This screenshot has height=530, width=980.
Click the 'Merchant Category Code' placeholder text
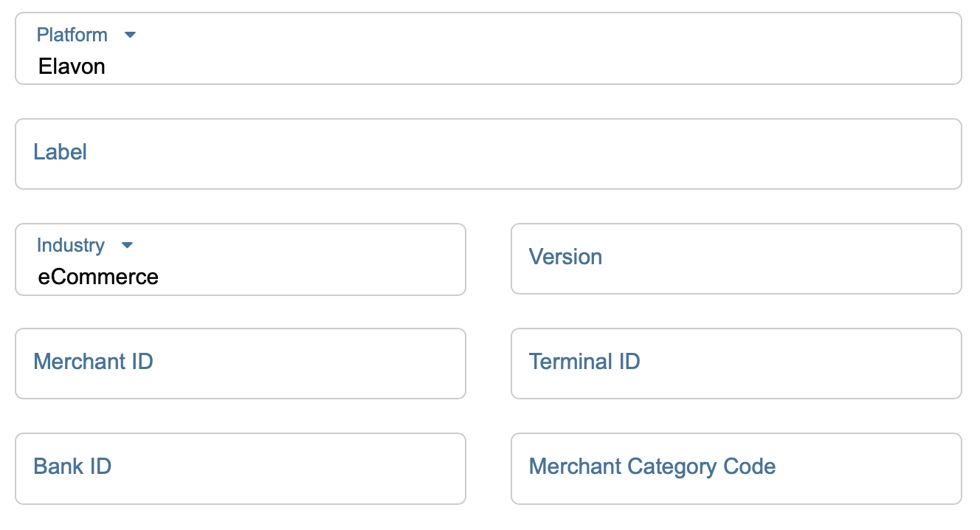coord(652,467)
